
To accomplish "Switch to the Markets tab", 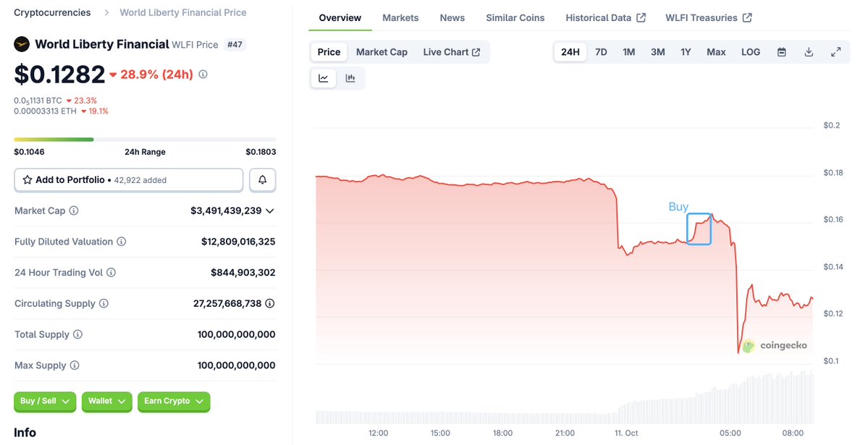I will point(400,17).
